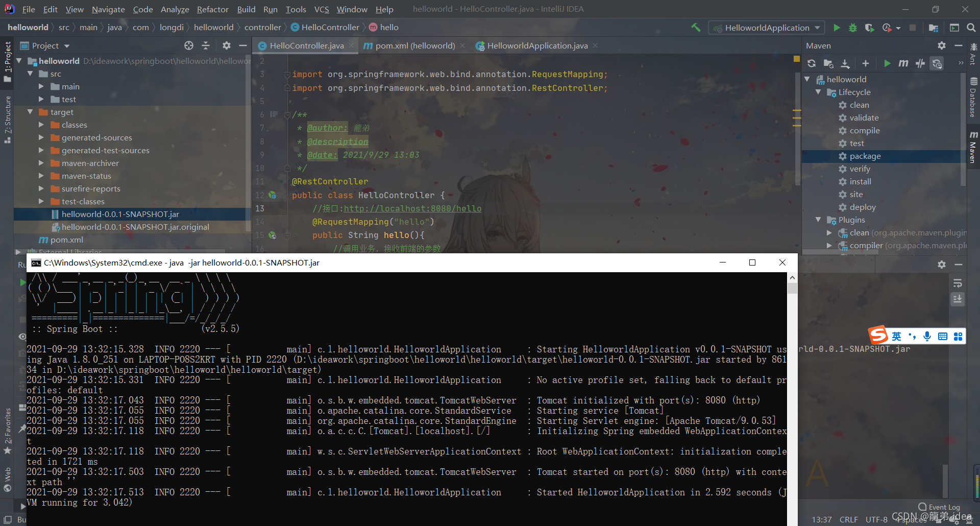Click Sogou voice input microphone
This screenshot has width=980, height=526.
(927, 336)
